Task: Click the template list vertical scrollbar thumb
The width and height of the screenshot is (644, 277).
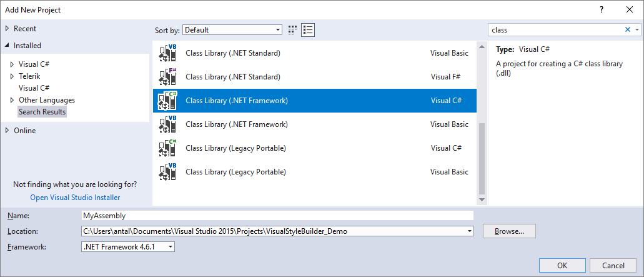Action: 482,159
